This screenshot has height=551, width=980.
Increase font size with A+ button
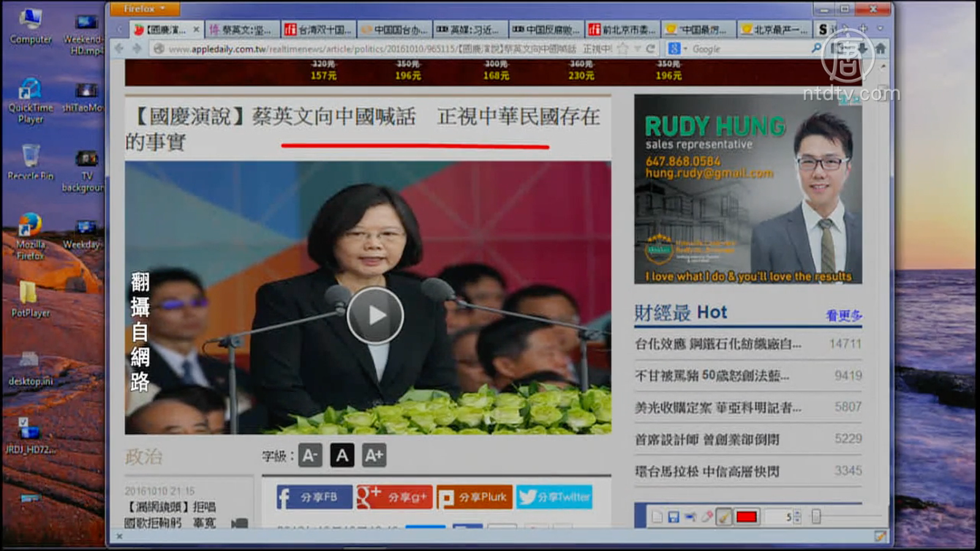(374, 455)
